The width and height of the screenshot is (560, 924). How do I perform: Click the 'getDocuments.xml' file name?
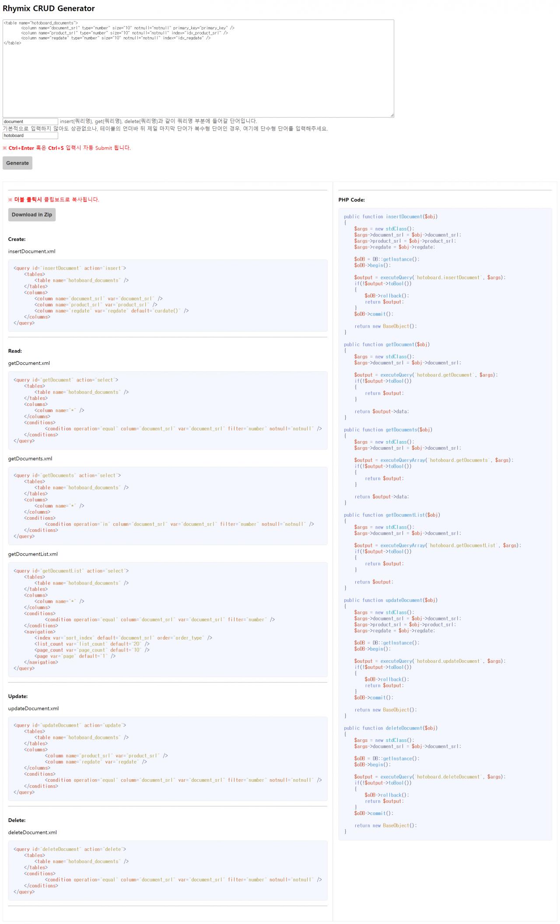pos(30,458)
